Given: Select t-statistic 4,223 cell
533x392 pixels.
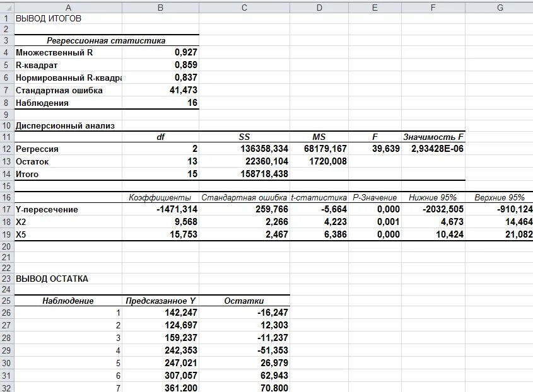Looking at the screenshot, I should point(319,222).
